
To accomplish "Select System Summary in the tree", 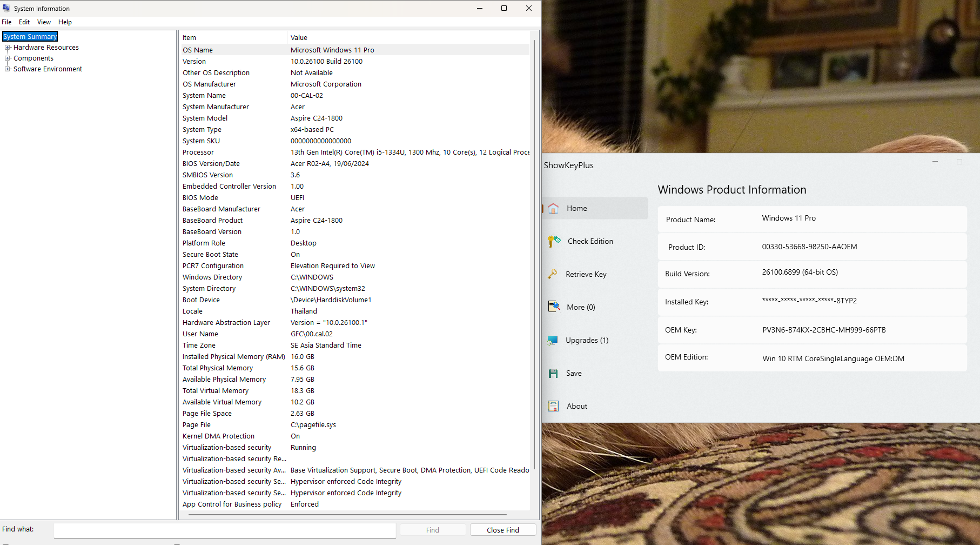I will [30, 37].
